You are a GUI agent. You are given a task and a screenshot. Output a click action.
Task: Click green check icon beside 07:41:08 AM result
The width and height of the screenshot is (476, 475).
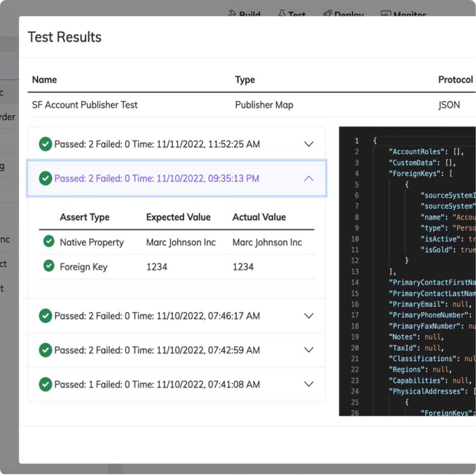point(45,384)
